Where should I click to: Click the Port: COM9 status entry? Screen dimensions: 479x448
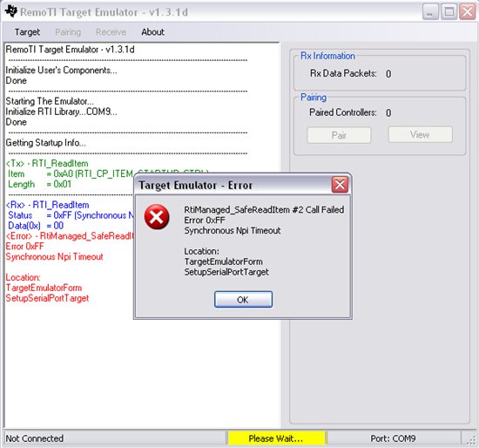tap(393, 438)
